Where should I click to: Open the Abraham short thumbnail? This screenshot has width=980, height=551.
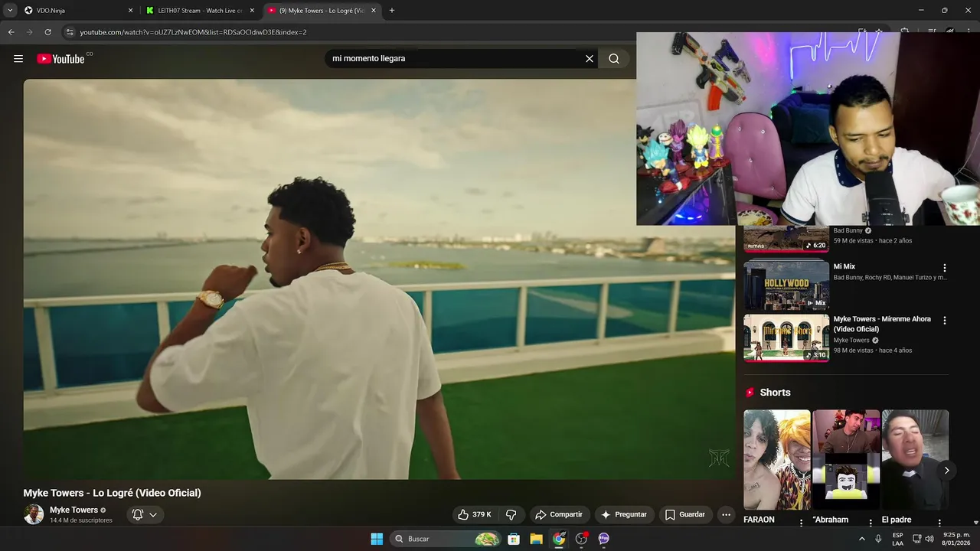[846, 460]
